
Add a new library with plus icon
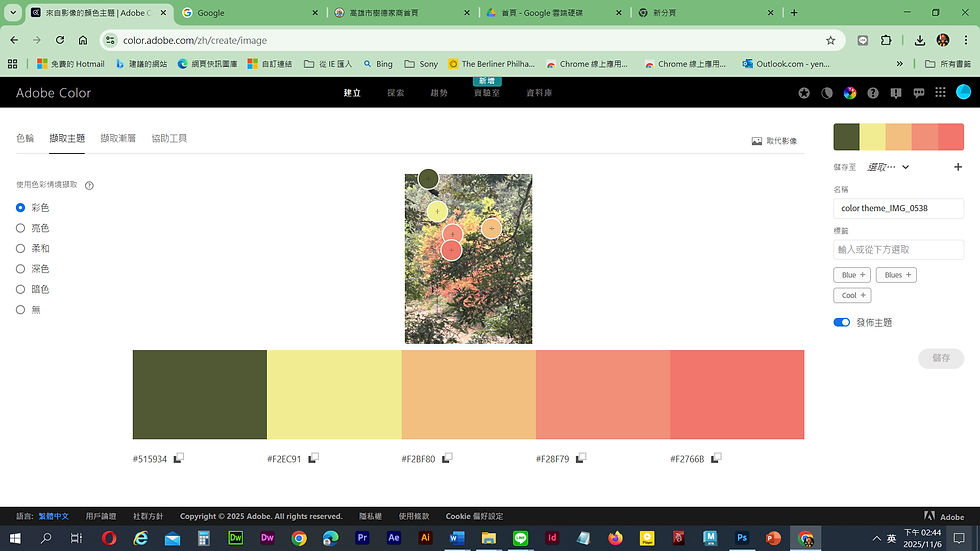(958, 167)
